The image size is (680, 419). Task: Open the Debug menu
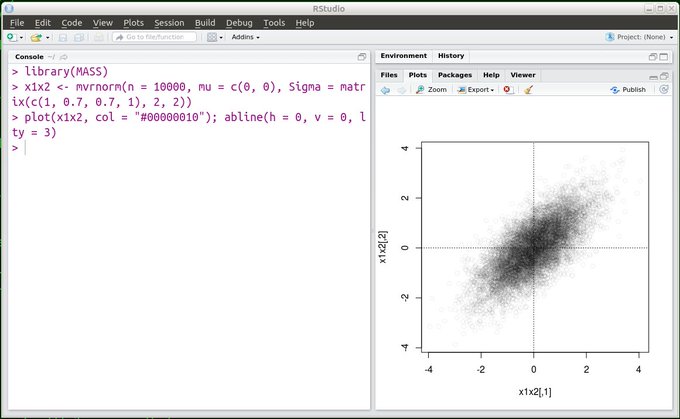click(239, 23)
